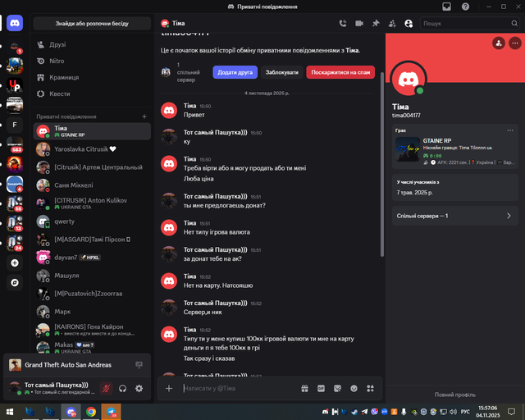Toggle microphone mute in user panel
This screenshot has height=420, width=525.
pos(106,389)
